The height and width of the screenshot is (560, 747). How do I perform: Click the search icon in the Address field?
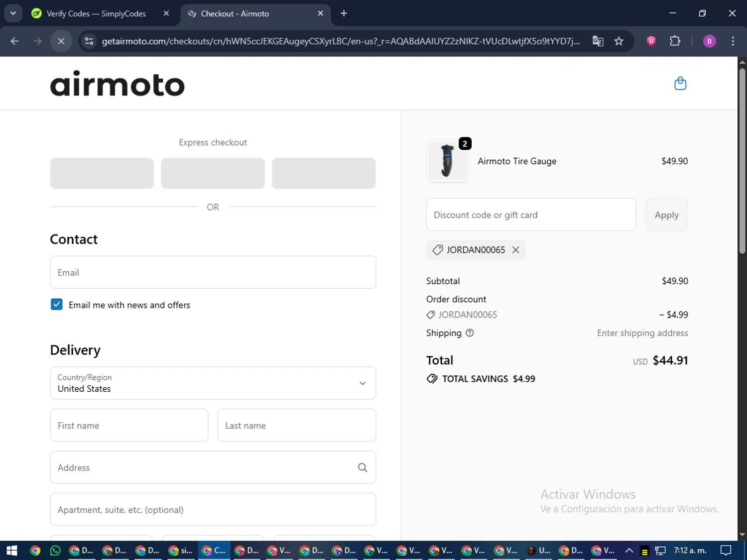pos(363,467)
